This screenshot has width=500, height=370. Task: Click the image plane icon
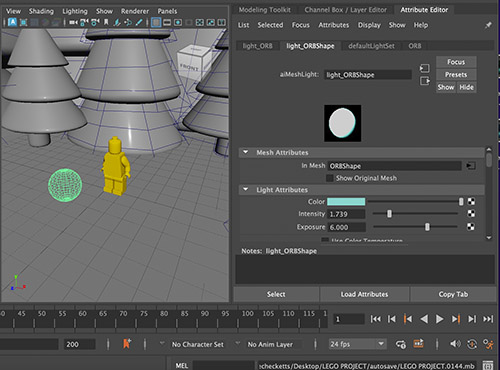(x=117, y=22)
